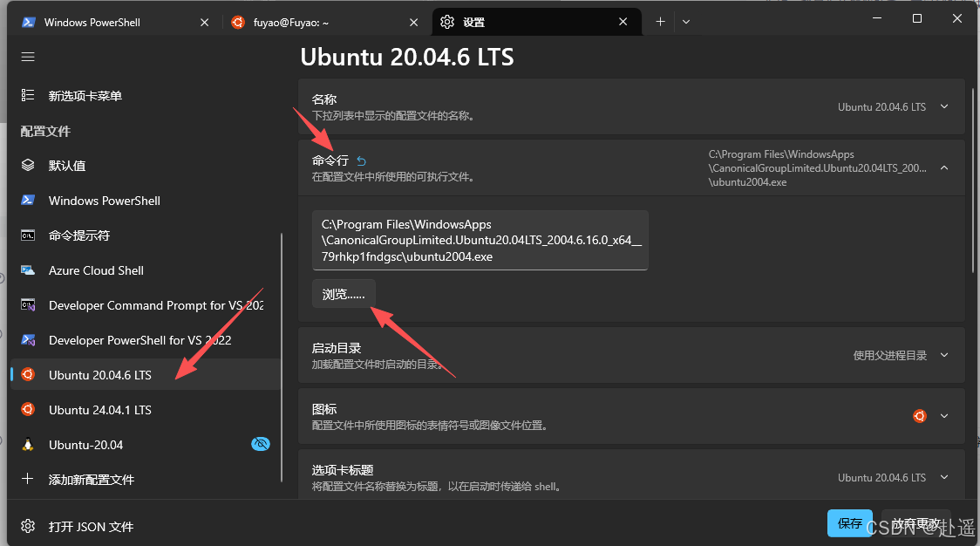The image size is (980, 546).
Task: Switch to the fuyao@Fuyao tab
Action: coord(325,23)
